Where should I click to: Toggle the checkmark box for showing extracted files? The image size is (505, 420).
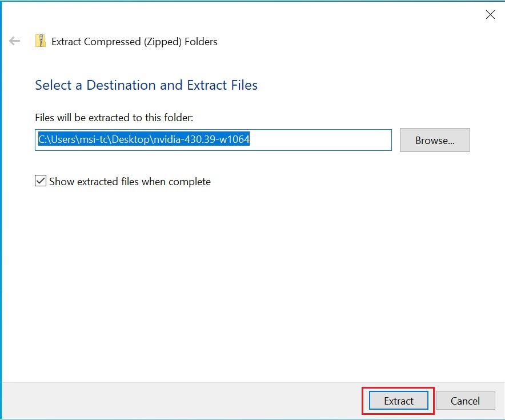pos(40,181)
